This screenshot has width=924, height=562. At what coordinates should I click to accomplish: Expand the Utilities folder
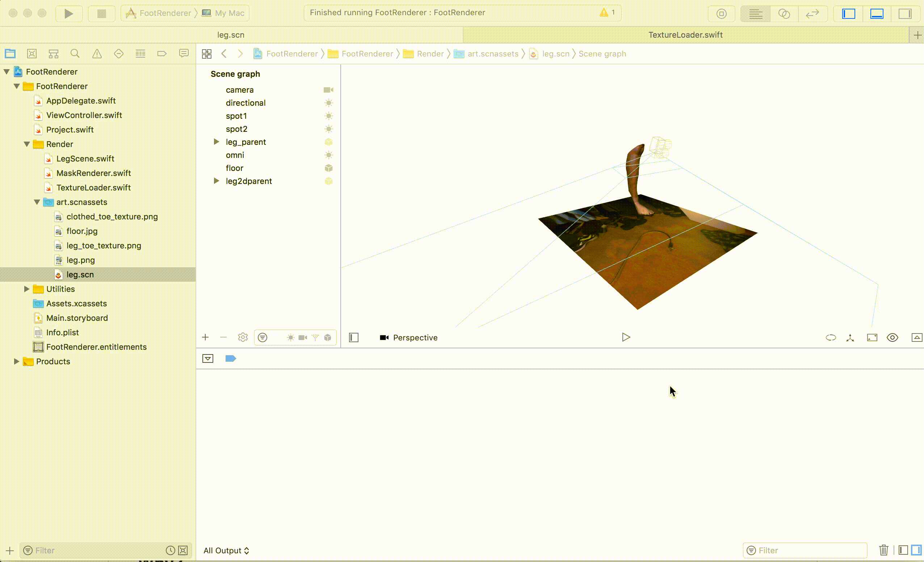[x=27, y=289]
